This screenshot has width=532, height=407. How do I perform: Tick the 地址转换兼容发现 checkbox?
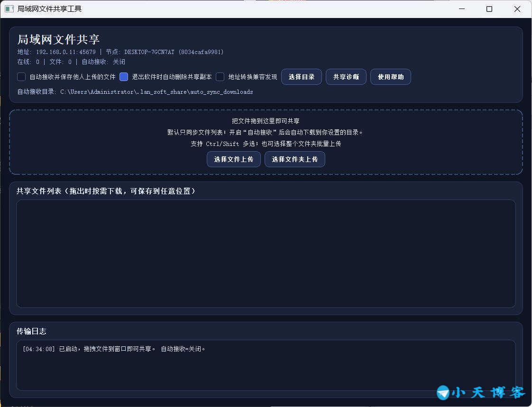220,77
